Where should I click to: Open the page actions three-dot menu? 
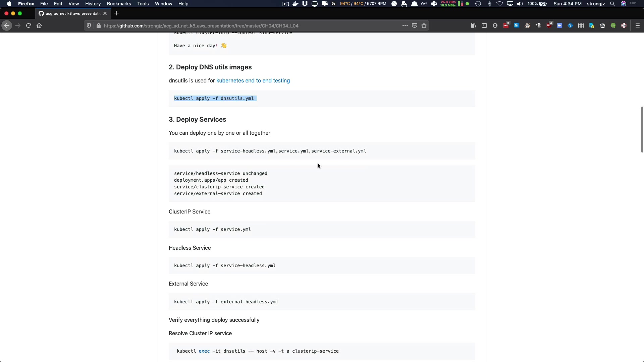[405, 26]
